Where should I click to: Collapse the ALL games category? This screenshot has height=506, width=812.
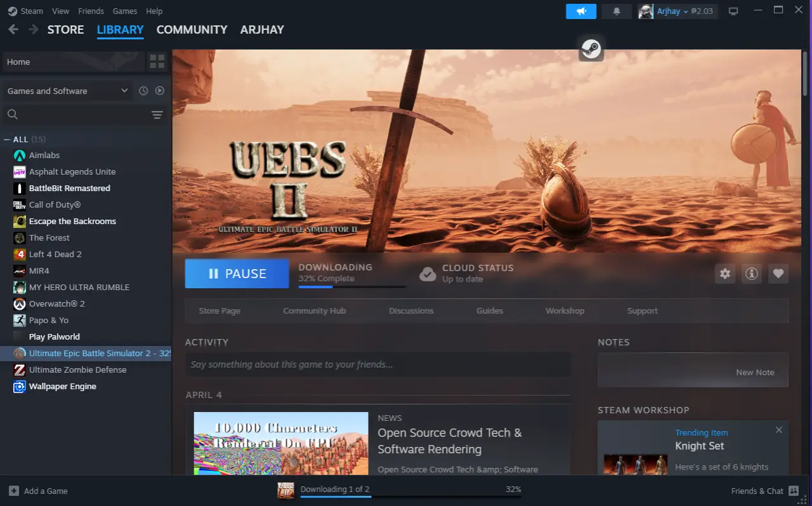tap(7, 139)
